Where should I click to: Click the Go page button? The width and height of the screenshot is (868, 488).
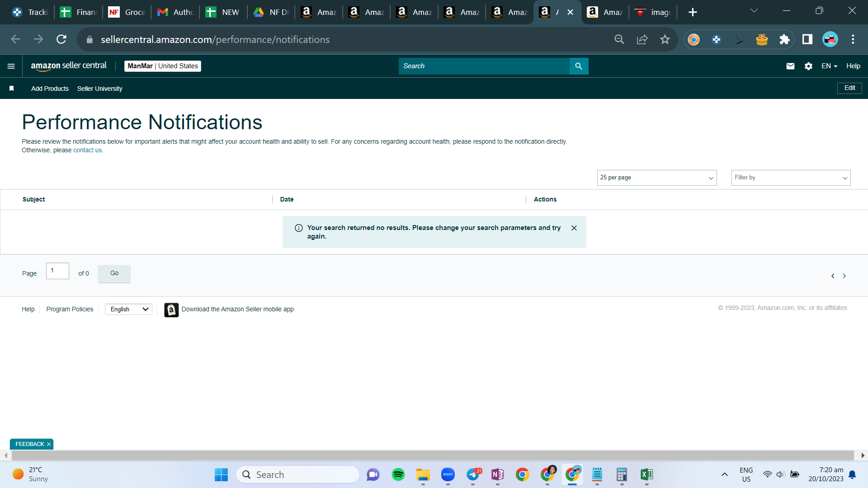pos(114,273)
